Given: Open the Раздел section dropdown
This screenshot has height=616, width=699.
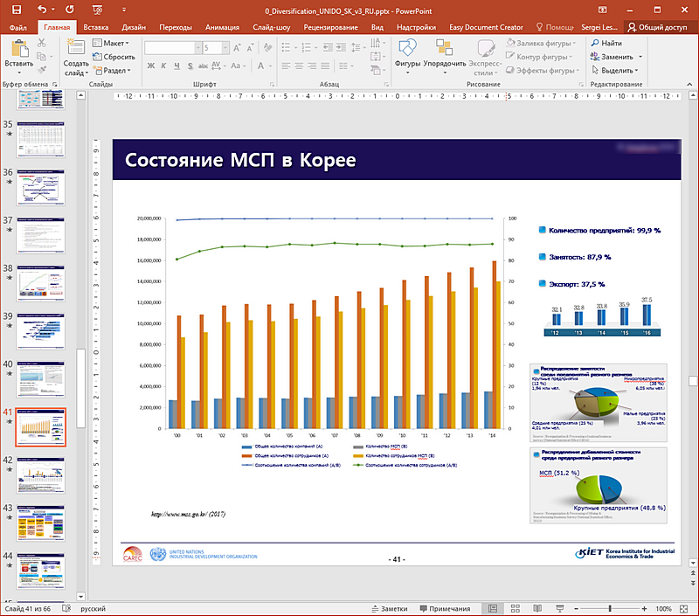Looking at the screenshot, I should coord(112,71).
